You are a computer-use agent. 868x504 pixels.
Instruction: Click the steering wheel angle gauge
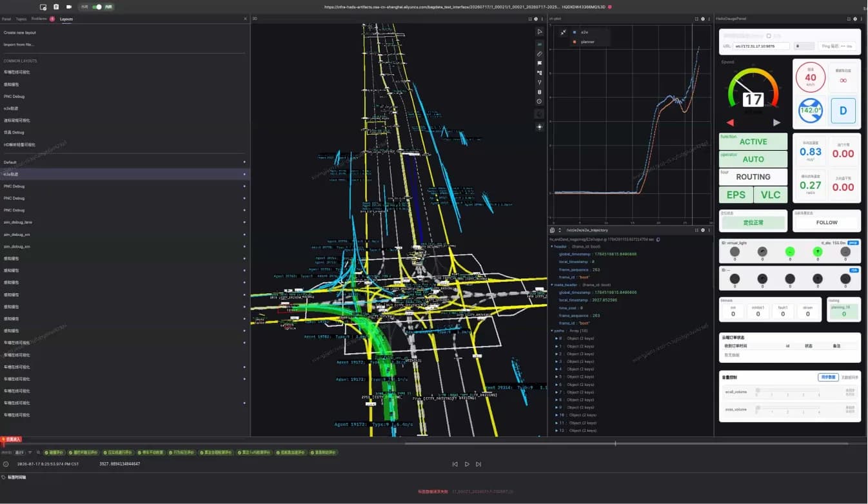[x=811, y=110]
